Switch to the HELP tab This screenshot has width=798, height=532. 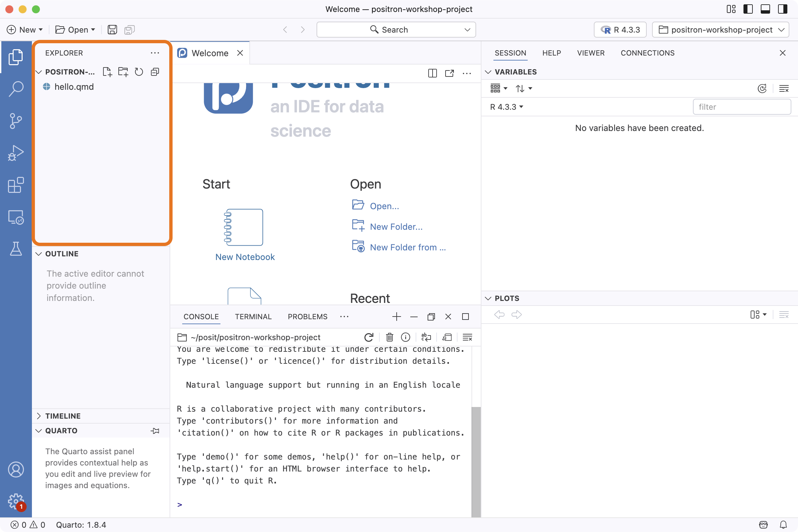pos(551,53)
